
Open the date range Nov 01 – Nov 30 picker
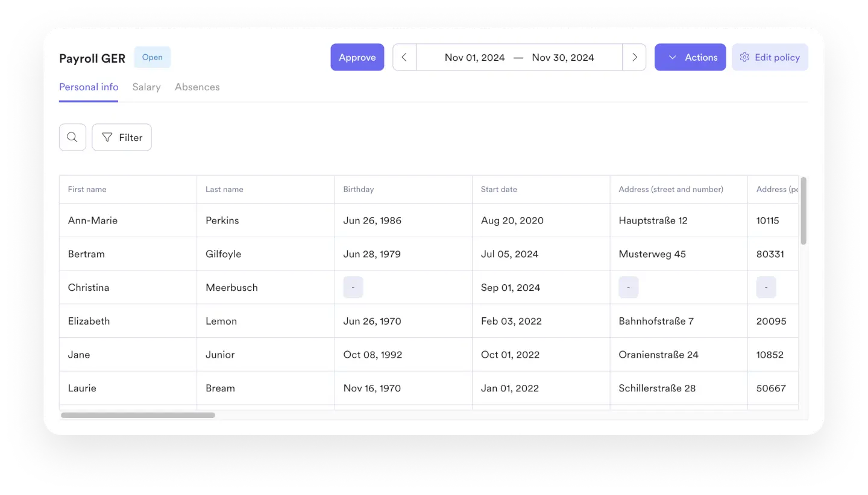pyautogui.click(x=519, y=57)
